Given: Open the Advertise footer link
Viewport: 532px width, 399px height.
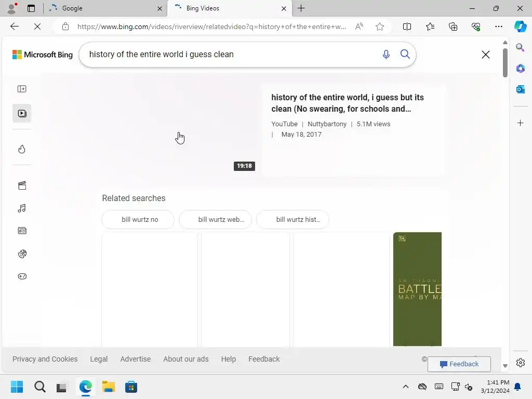Looking at the screenshot, I should pyautogui.click(x=136, y=359).
